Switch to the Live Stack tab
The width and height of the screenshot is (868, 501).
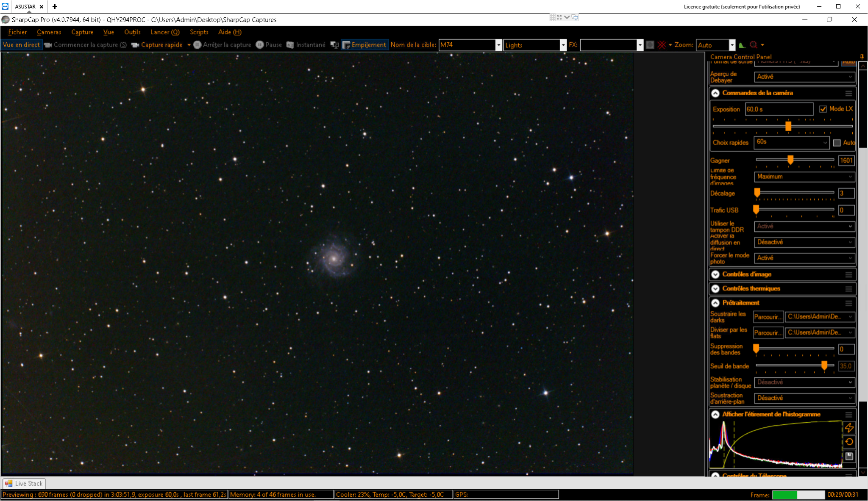tap(24, 483)
